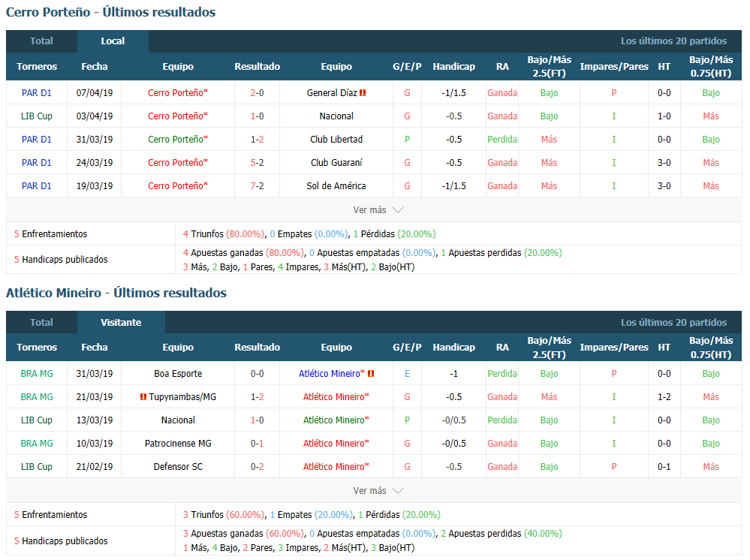The width and height of the screenshot is (750, 560).
Task: Click Cerro Porteño - Últimos resultados heading
Action: [x=111, y=12]
